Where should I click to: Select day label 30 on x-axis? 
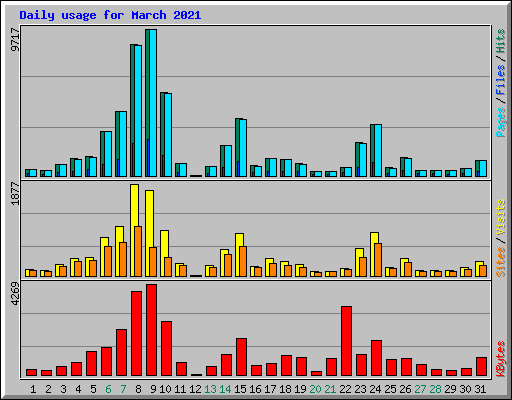[x=465, y=389]
